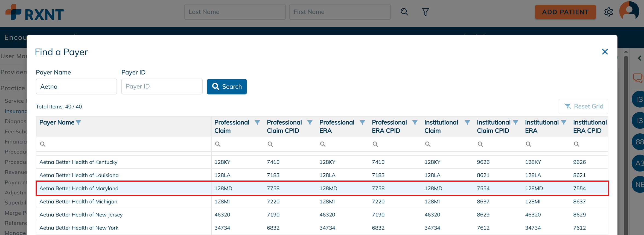Click the Reset Grid button
This screenshot has width=644, height=235.
click(583, 106)
